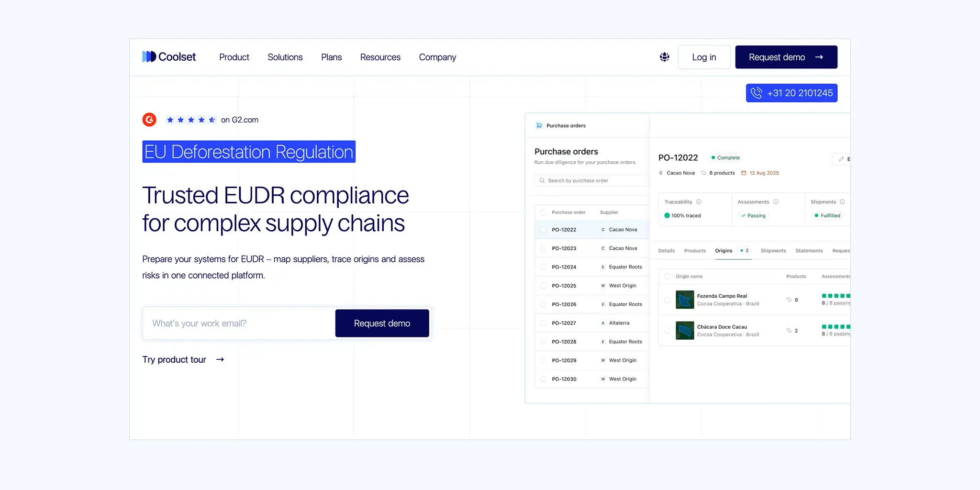This screenshot has height=490, width=980.
Task: Click Request demo in the top navigation
Action: [786, 57]
